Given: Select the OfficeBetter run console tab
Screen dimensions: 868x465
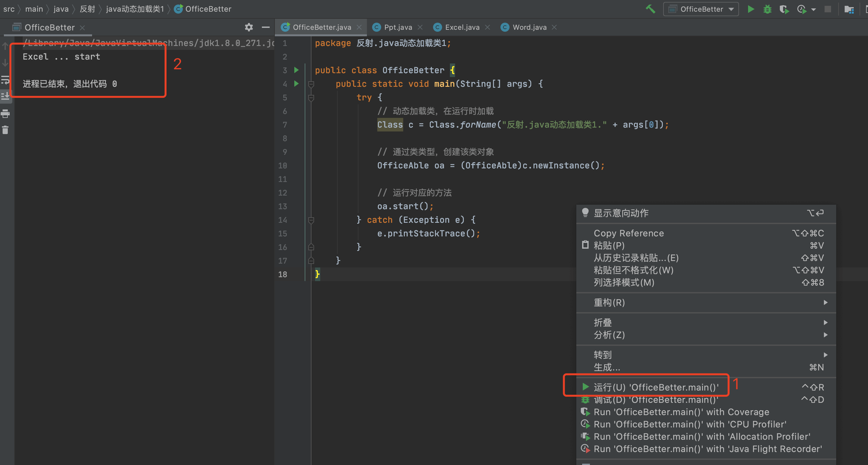Looking at the screenshot, I should [49, 27].
